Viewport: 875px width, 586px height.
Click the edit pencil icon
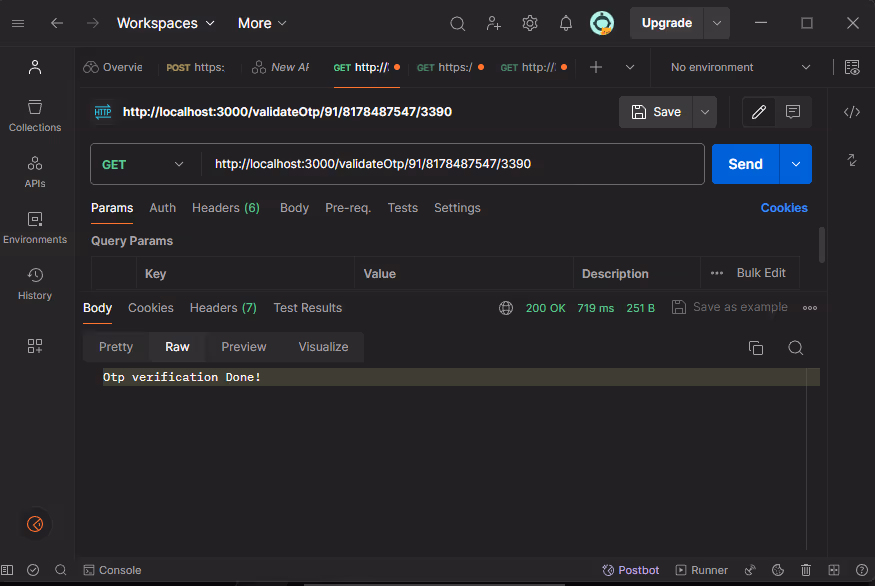click(758, 112)
